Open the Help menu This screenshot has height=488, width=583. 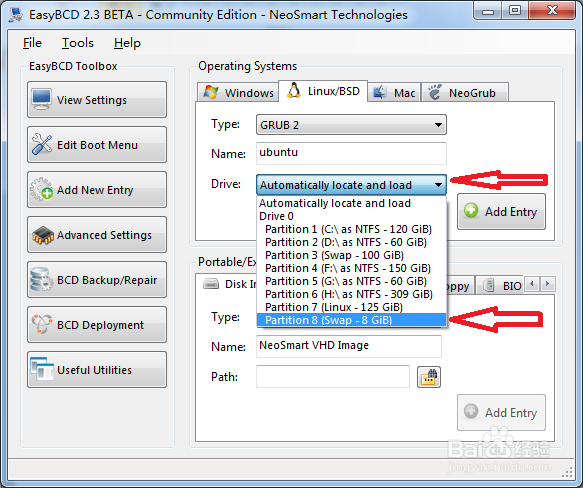127,43
